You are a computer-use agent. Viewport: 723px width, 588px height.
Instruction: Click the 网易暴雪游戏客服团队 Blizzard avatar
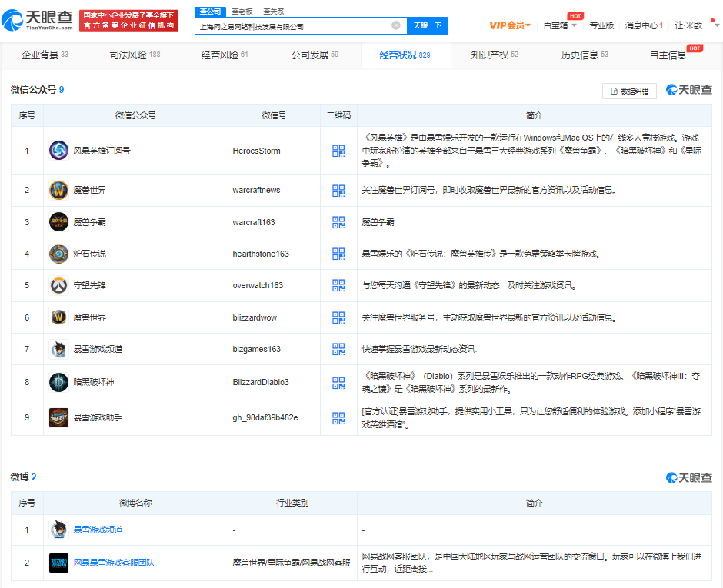coord(59,563)
